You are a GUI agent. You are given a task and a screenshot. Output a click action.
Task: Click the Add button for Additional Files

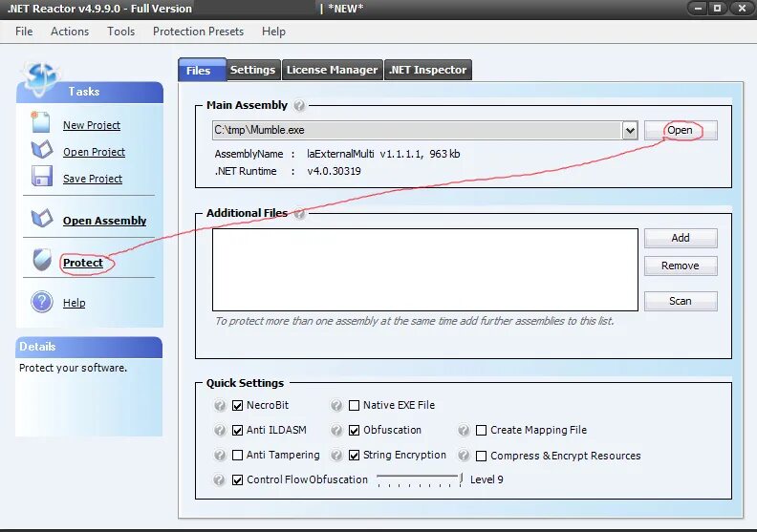tap(681, 238)
